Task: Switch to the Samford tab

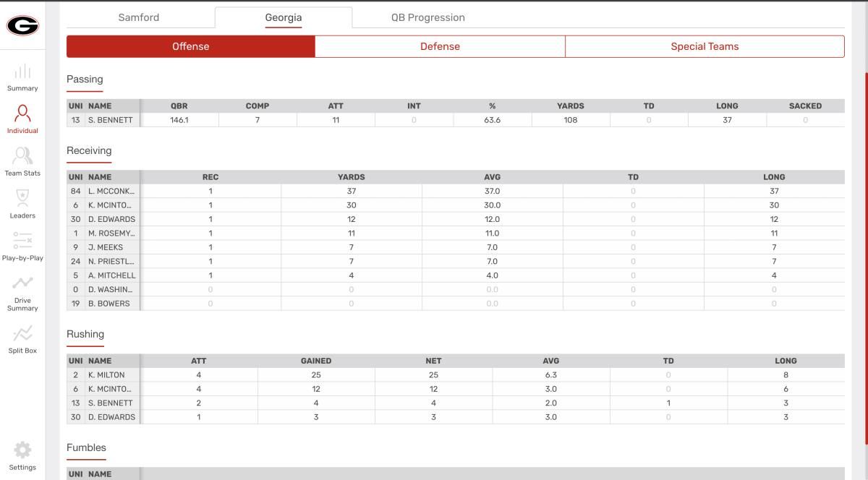Action: click(x=139, y=17)
